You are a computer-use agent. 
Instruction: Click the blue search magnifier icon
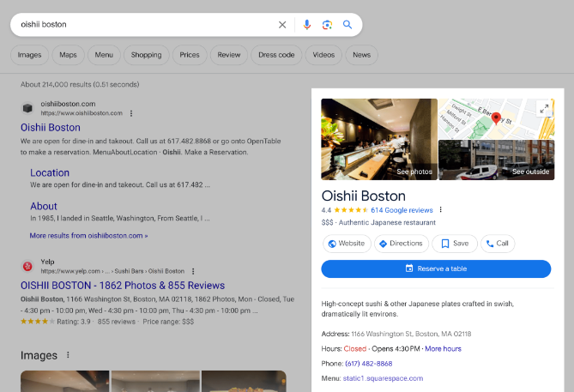pyautogui.click(x=347, y=25)
